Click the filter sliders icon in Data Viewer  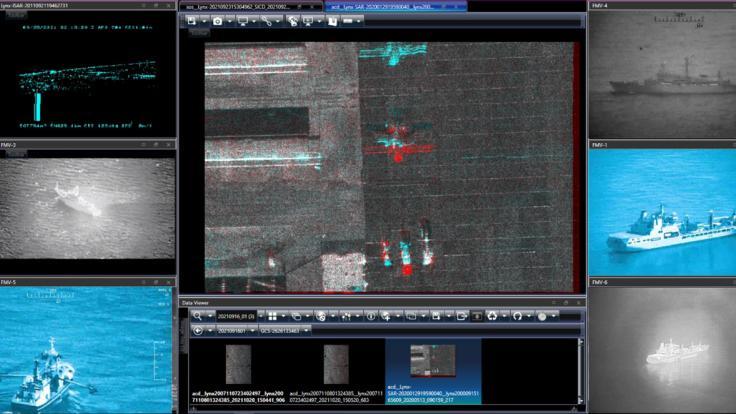tap(346, 316)
